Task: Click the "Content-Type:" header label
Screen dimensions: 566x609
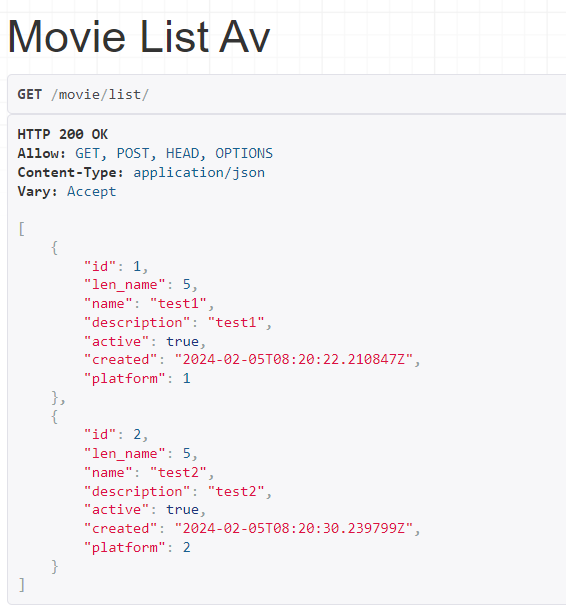Action: coord(70,172)
